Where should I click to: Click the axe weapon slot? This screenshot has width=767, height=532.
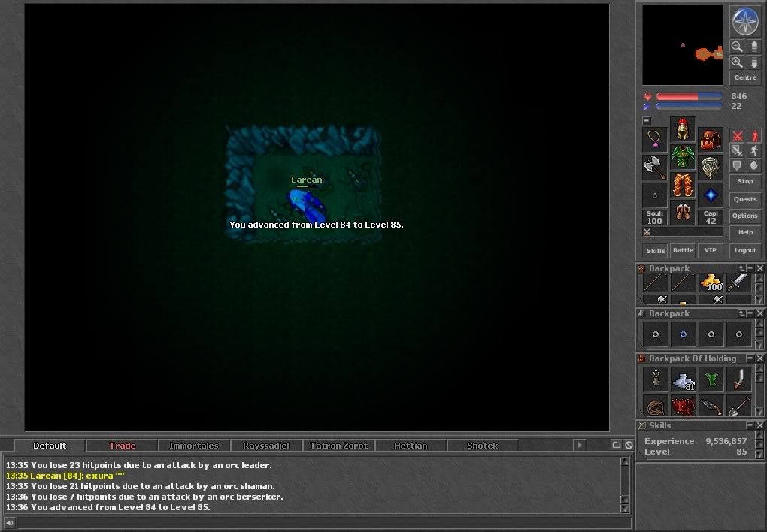654,168
